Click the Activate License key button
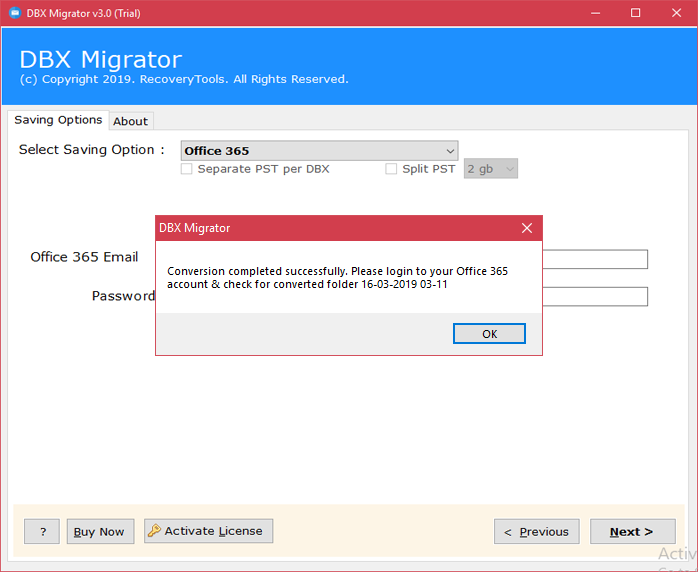The height and width of the screenshot is (572, 698). [208, 531]
